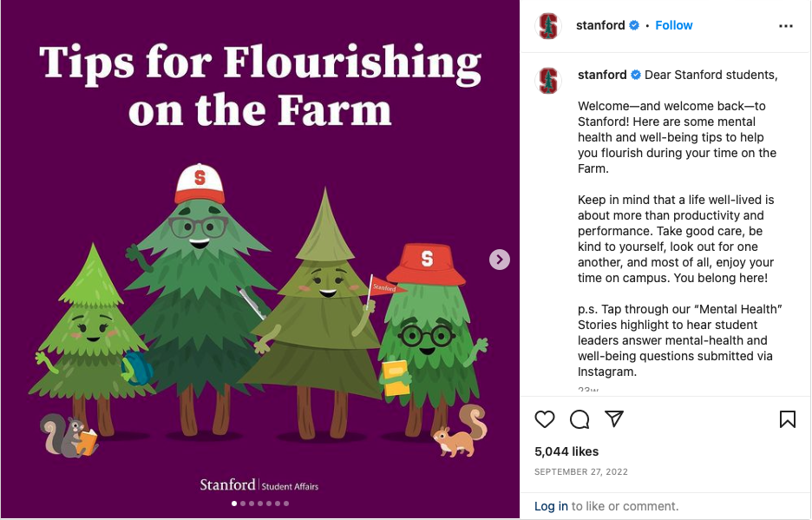This screenshot has width=812, height=520.
Task: View the 5,044 likes list
Action: tap(566, 451)
